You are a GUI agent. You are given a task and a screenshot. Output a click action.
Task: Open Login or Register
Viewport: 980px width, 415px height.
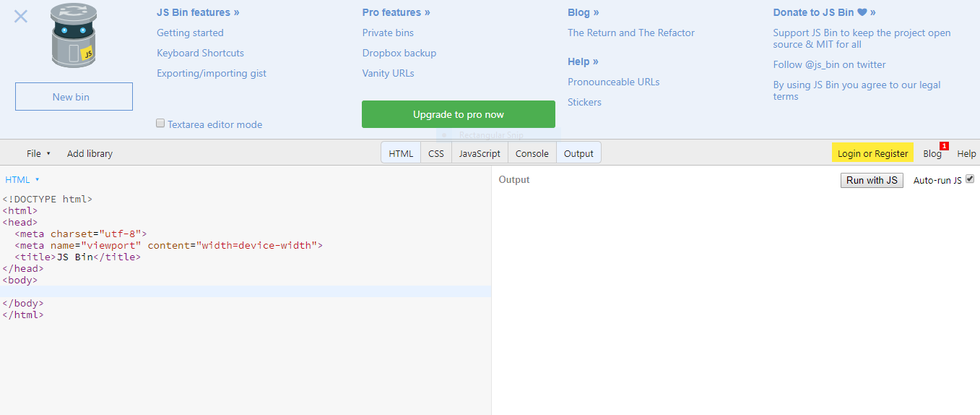pyautogui.click(x=872, y=153)
